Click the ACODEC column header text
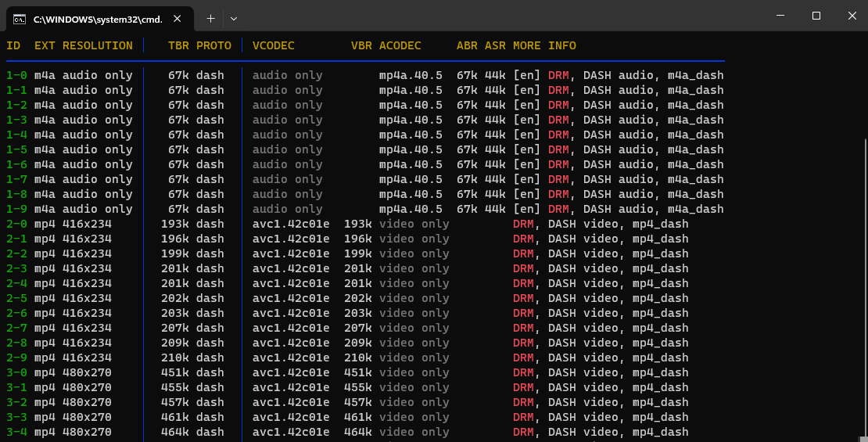868x442 pixels. (400, 45)
